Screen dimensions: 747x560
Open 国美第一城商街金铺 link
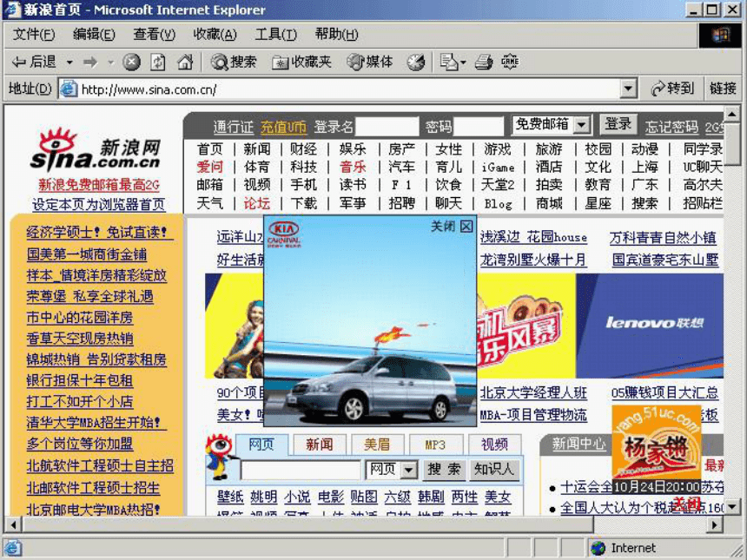[87, 254]
